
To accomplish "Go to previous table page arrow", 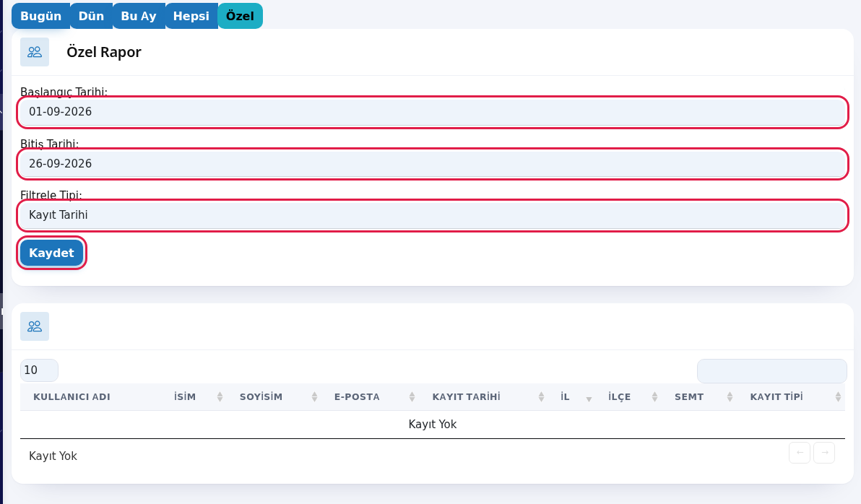I will (x=800, y=453).
